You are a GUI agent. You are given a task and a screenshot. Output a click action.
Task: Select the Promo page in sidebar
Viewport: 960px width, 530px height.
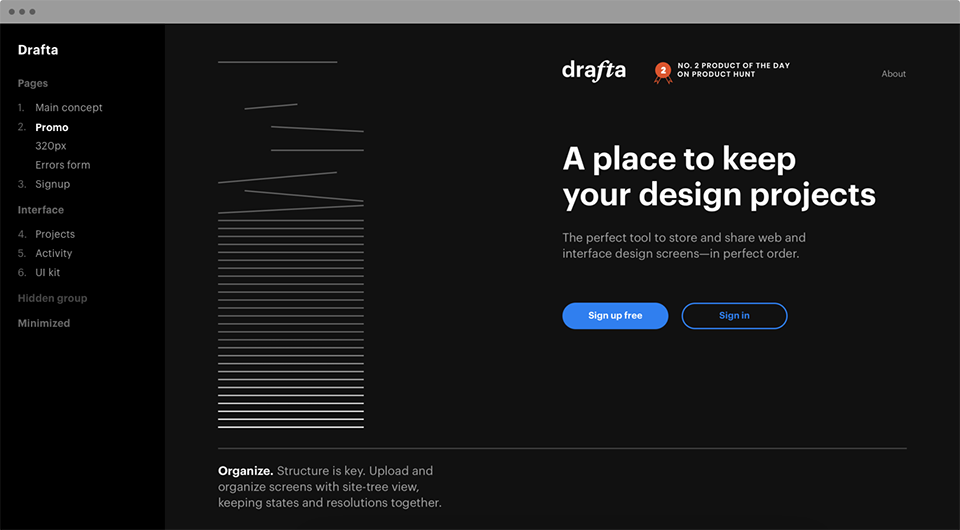point(51,127)
